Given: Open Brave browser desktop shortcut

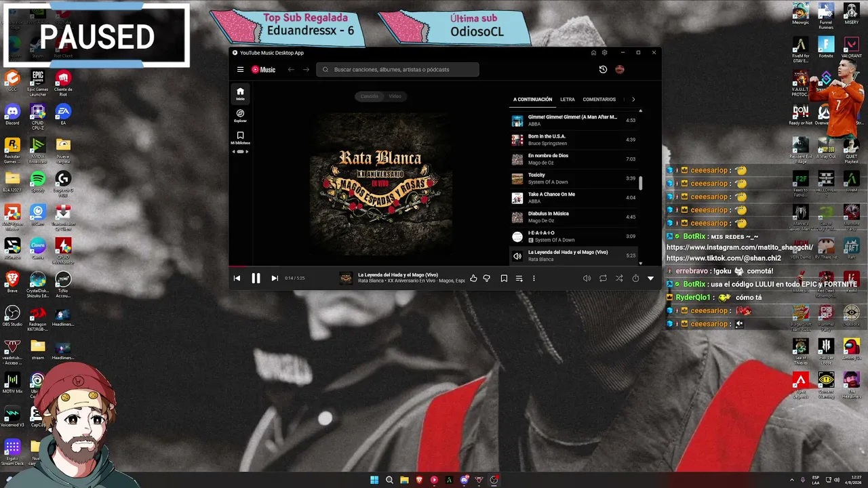Looking at the screenshot, I should click(x=12, y=281).
